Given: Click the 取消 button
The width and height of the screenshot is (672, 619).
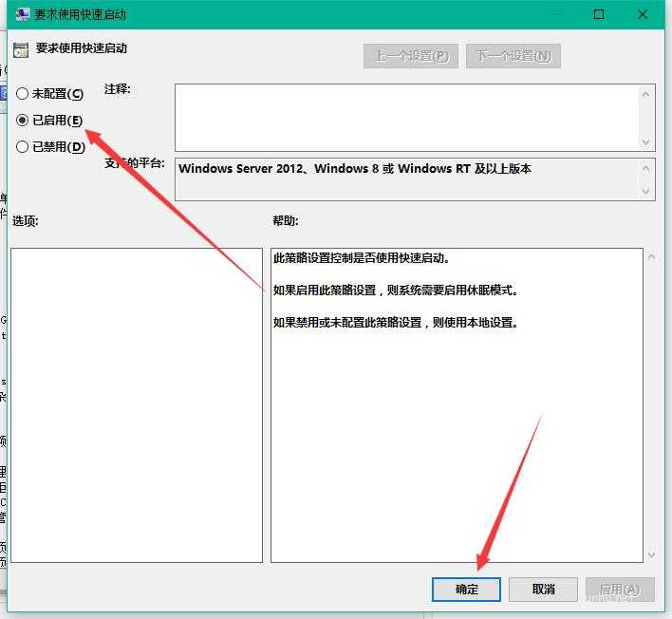Looking at the screenshot, I should 543,590.
